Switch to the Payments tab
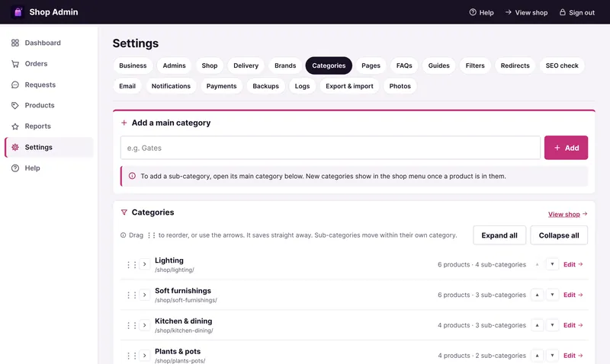 (x=221, y=86)
